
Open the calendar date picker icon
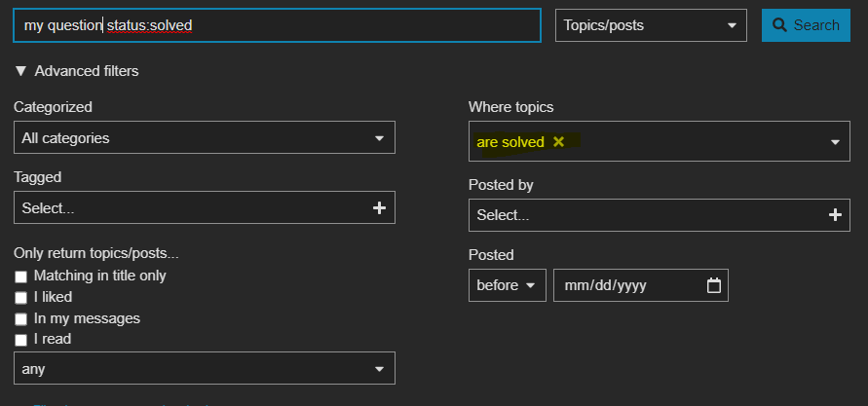pos(714,285)
